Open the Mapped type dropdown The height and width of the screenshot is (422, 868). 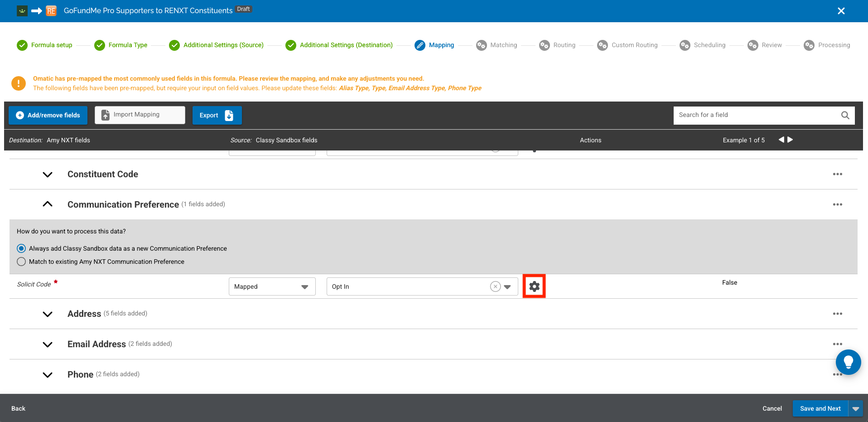click(272, 286)
